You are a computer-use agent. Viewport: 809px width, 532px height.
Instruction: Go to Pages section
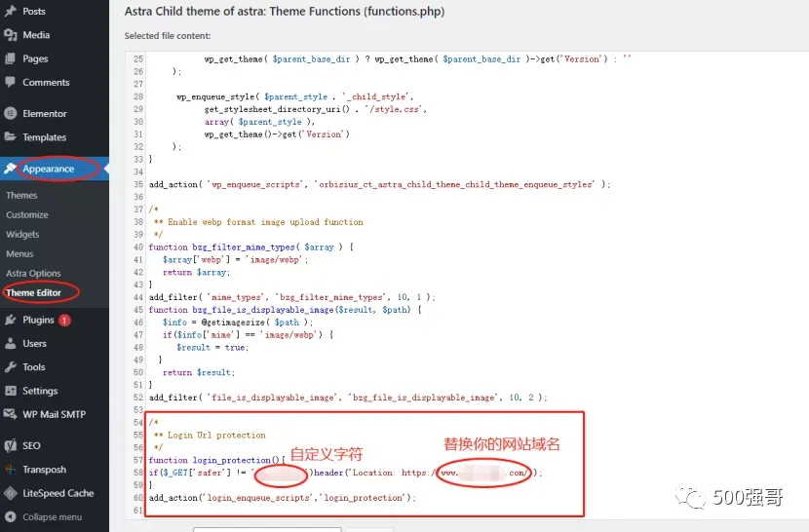[35, 58]
